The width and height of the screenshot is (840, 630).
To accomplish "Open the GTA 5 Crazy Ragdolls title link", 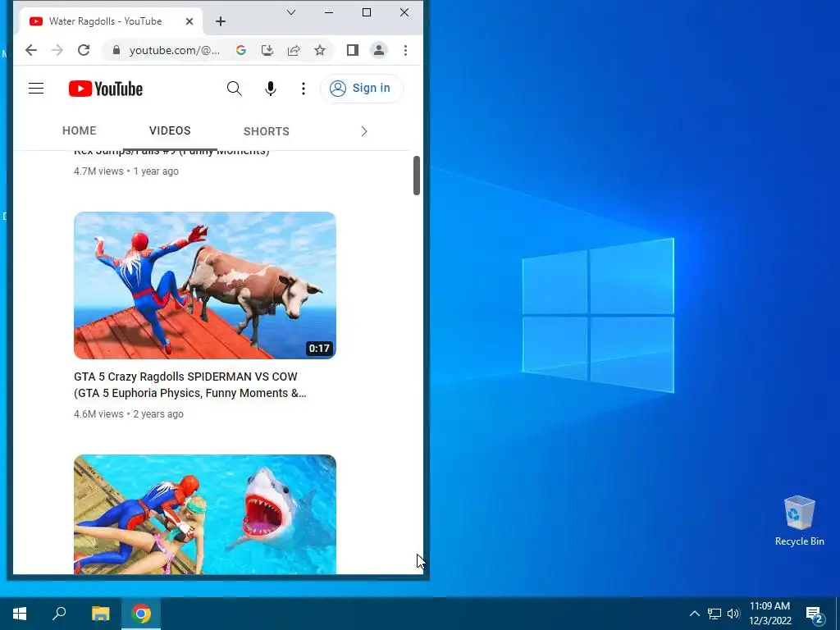I will pos(190,385).
